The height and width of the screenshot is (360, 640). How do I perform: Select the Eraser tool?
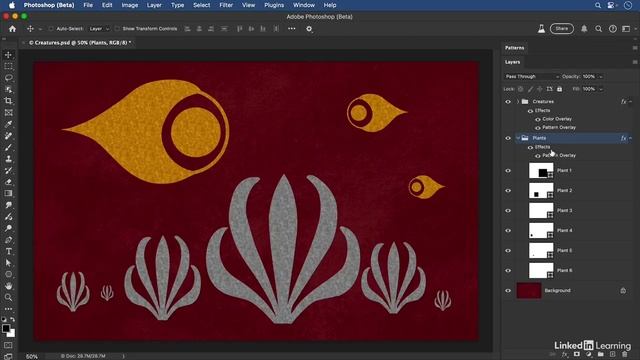point(8,182)
